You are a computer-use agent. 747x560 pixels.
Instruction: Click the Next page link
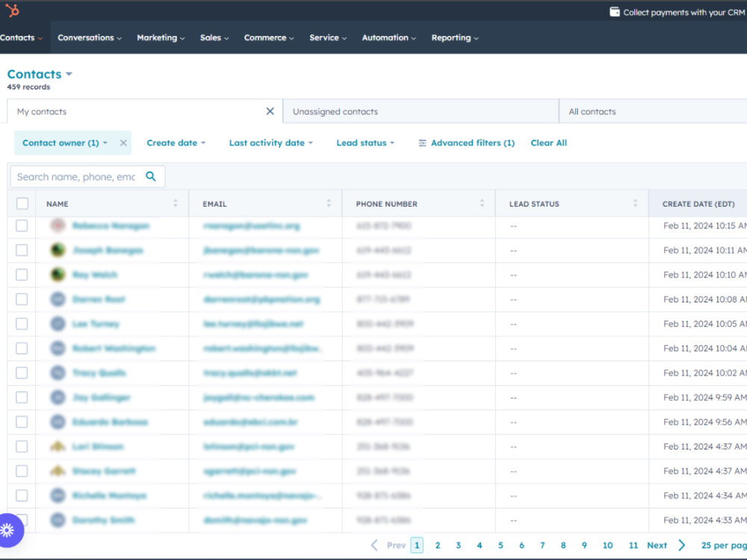click(x=657, y=545)
